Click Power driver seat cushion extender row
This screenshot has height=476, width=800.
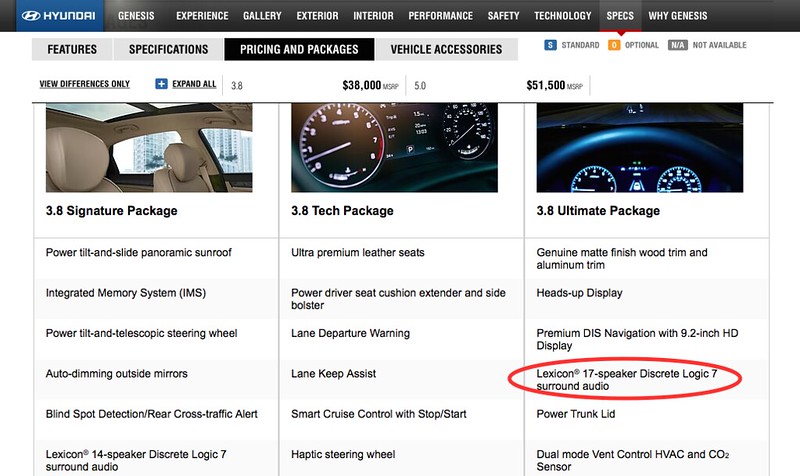coord(398,299)
